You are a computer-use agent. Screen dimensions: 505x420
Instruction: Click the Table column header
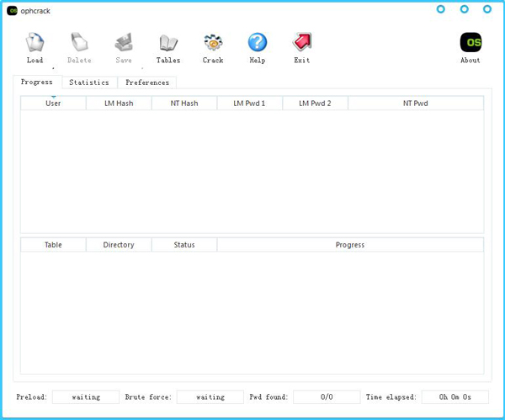(53, 245)
